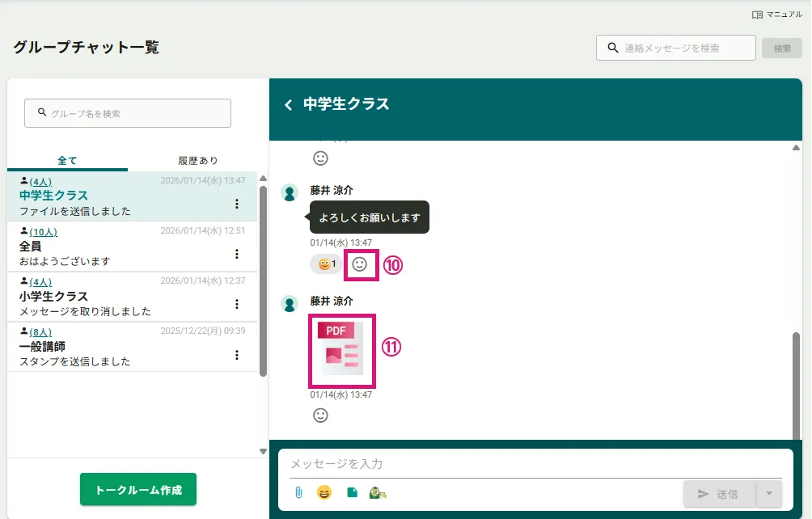Open options menu for 小学生クラス group
The height and width of the screenshot is (519, 812).
point(237,304)
